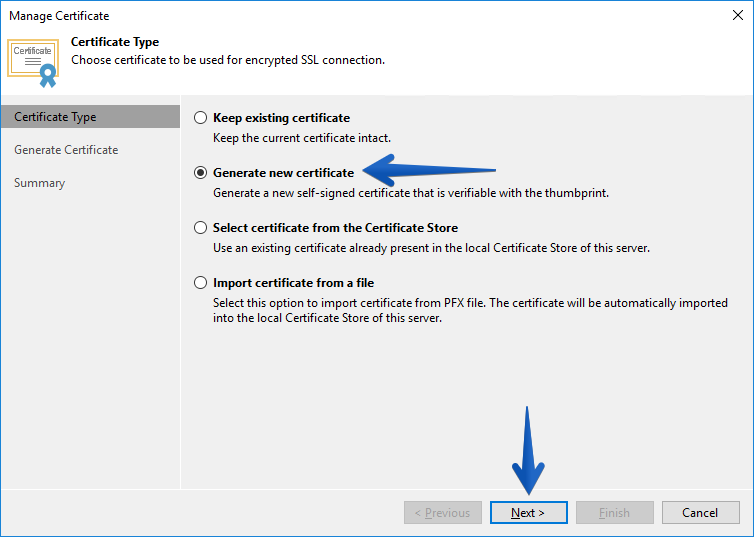Click the certificate ribbon icon in header

tap(33, 63)
